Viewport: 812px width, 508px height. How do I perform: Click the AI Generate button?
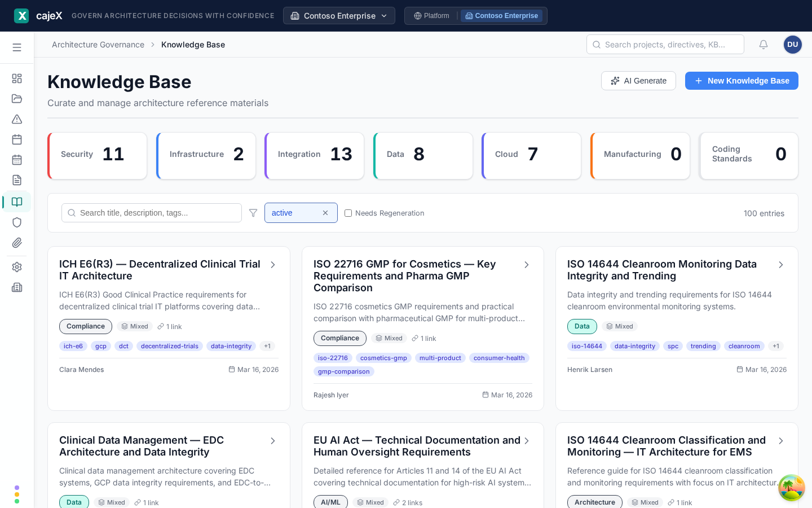point(638,81)
